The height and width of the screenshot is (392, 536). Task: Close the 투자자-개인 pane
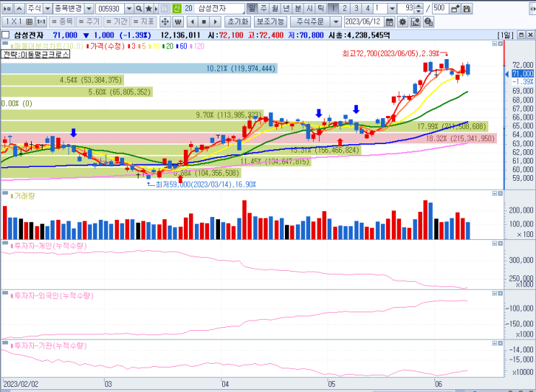click(x=501, y=244)
